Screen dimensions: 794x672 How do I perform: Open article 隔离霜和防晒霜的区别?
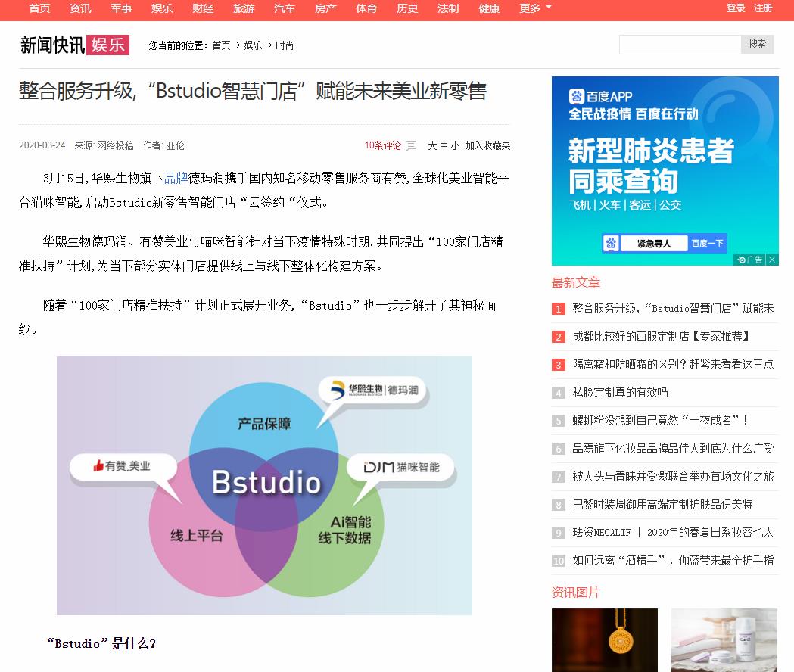point(673,364)
